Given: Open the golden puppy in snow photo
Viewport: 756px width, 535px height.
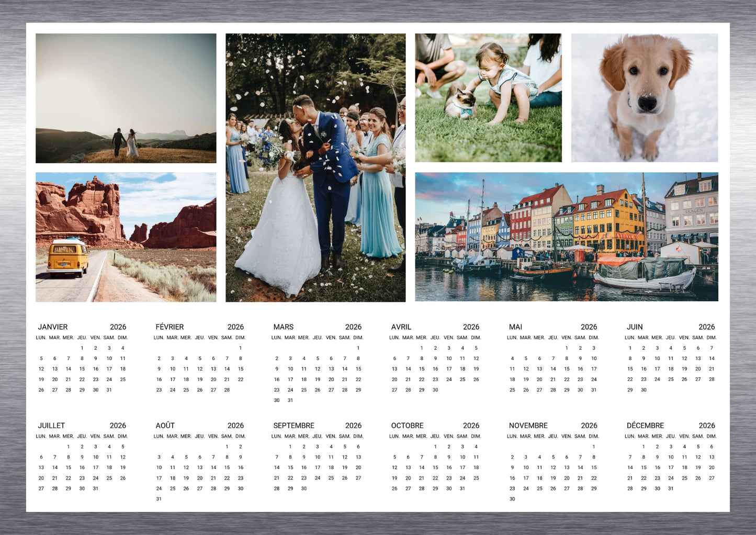Looking at the screenshot, I should coord(644,98).
